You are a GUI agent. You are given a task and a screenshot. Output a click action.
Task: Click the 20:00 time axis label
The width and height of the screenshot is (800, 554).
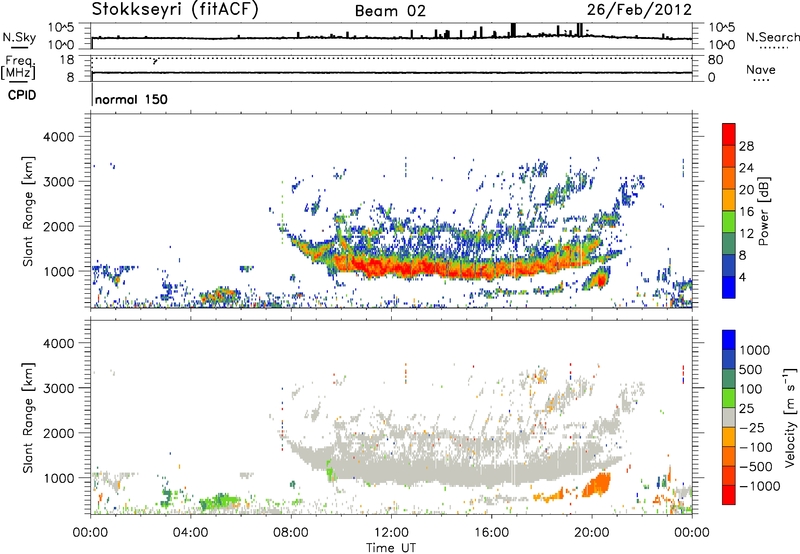591,533
